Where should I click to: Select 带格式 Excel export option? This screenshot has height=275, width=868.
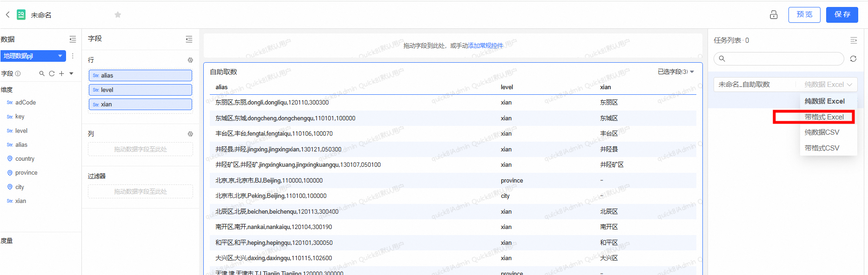tap(824, 117)
